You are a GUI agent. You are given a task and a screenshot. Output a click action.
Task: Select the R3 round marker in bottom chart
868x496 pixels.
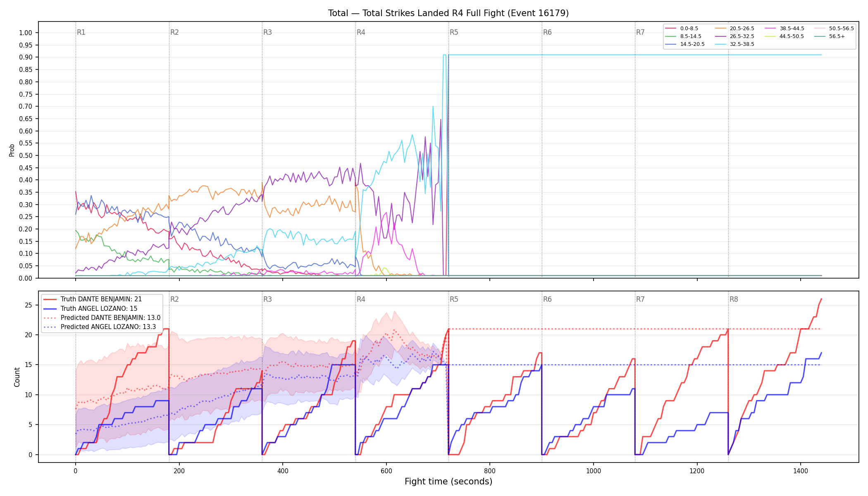tap(267, 299)
